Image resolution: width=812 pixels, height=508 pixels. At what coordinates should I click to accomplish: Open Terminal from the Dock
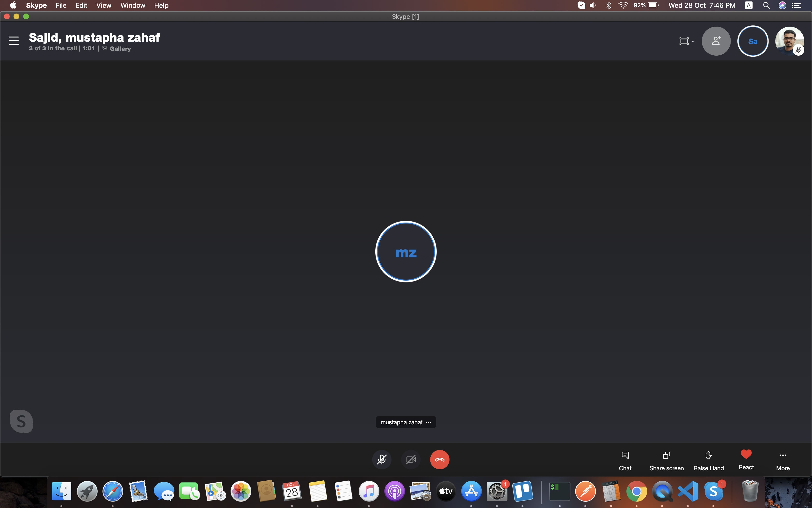(560, 491)
